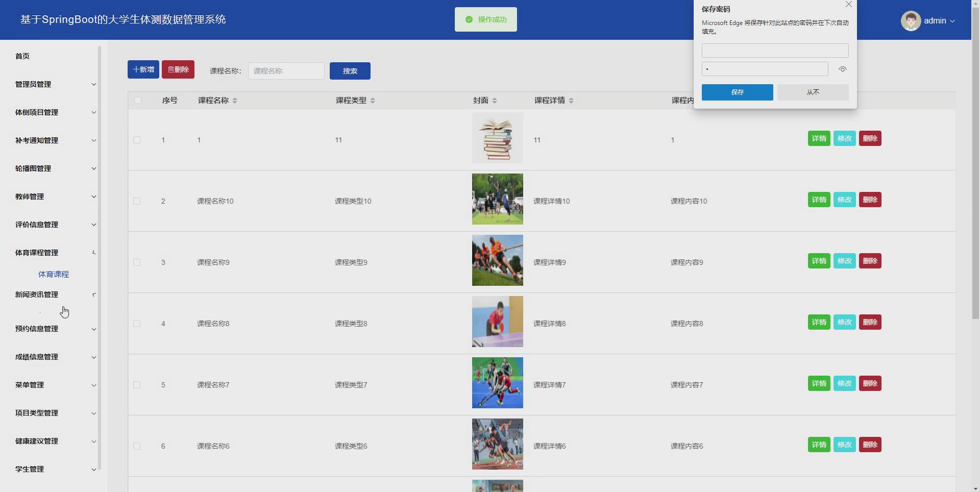Click the green check icon in 操作成功 toast

tap(470, 19)
